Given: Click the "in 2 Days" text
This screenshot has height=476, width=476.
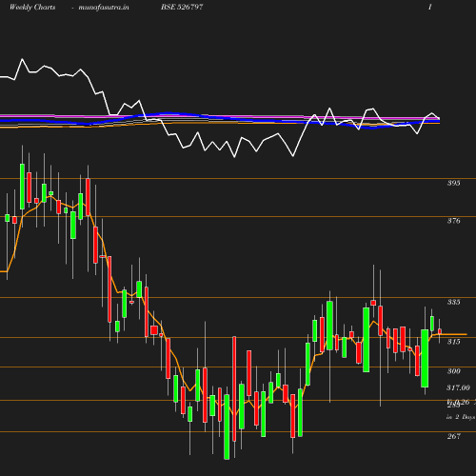Looking at the screenshot, I should point(461,417).
